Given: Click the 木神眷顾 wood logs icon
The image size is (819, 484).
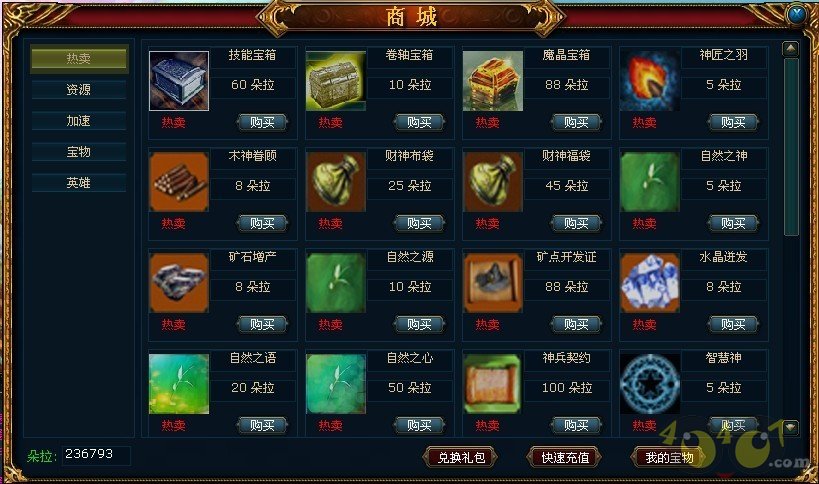Looking at the screenshot, I should (179, 182).
